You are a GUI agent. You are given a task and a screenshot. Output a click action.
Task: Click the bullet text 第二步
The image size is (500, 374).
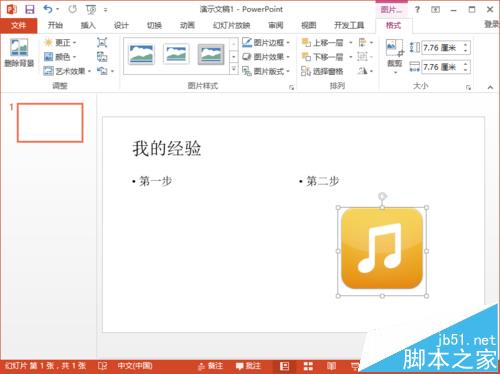click(323, 181)
